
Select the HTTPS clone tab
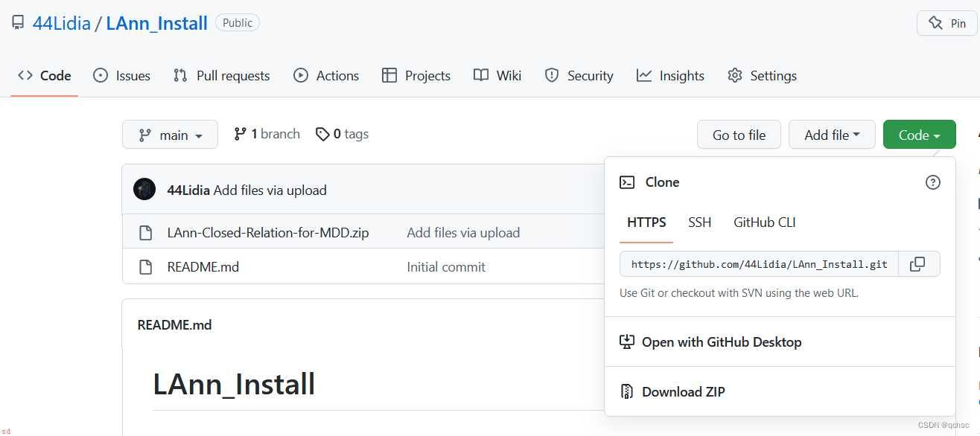pyautogui.click(x=646, y=222)
